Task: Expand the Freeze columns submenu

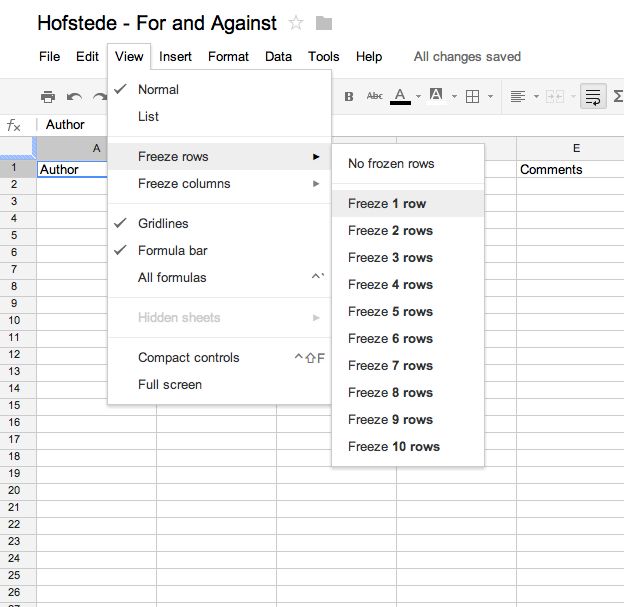Action: 219,184
